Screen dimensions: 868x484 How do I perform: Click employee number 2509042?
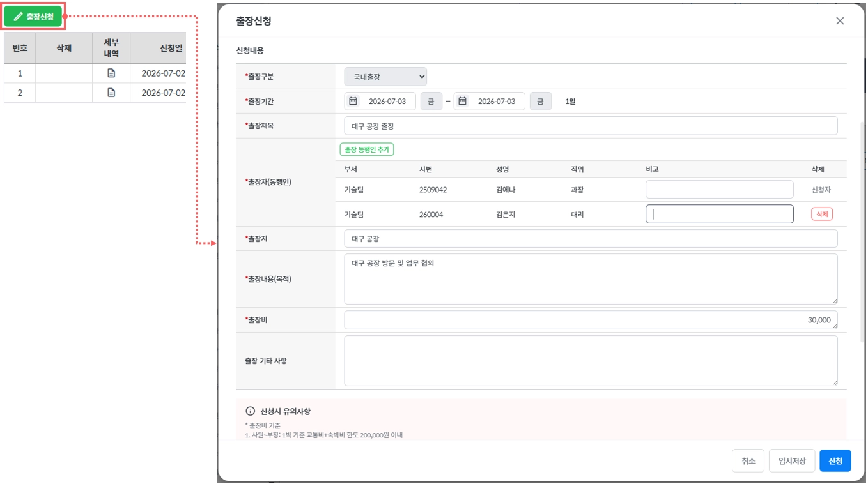(433, 190)
